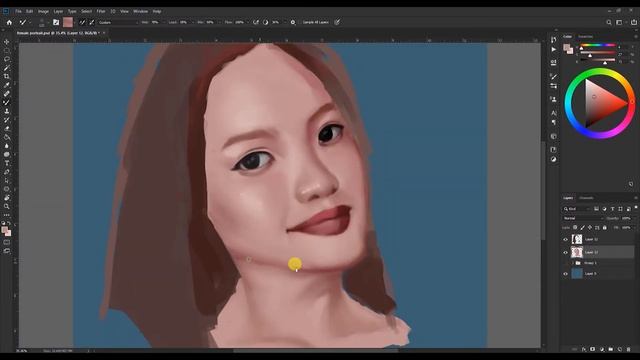This screenshot has height=360, width=640.
Task: Toggle visibility of selected layer eye icon
Action: 565,253
